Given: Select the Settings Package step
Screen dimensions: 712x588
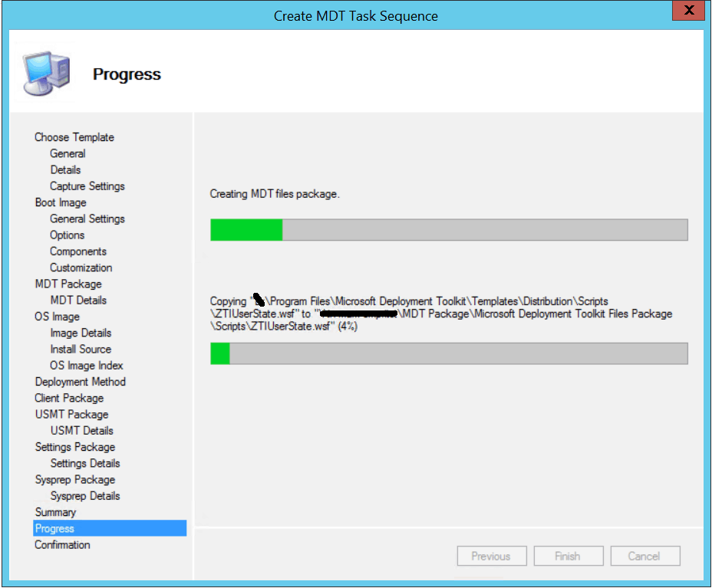Looking at the screenshot, I should 75,447.
